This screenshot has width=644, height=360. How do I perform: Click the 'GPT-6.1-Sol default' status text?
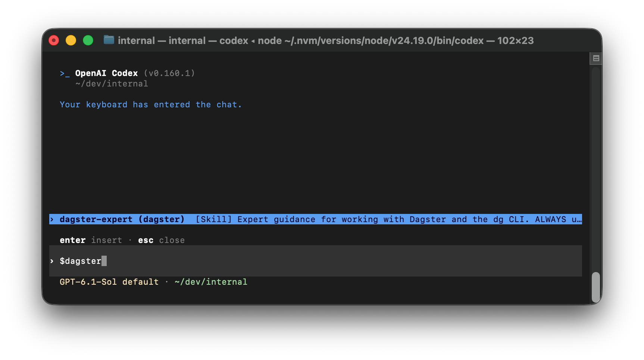tap(109, 282)
